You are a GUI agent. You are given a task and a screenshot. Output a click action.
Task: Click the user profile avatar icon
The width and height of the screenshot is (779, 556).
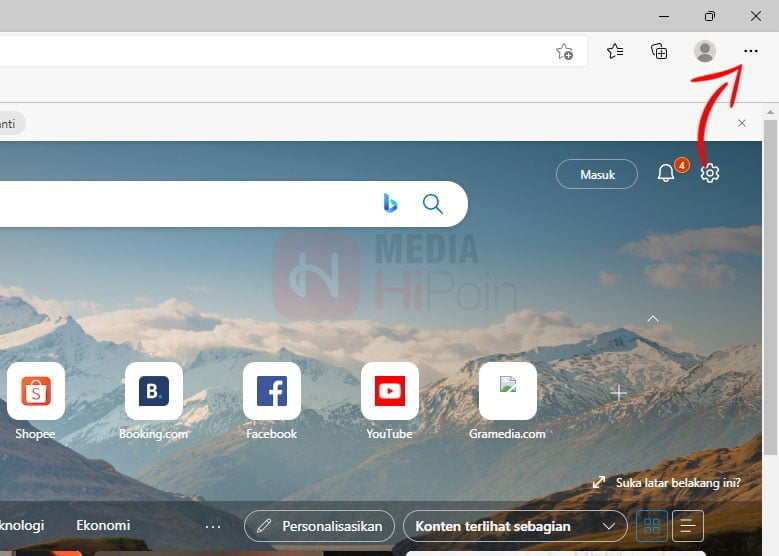[x=704, y=51]
